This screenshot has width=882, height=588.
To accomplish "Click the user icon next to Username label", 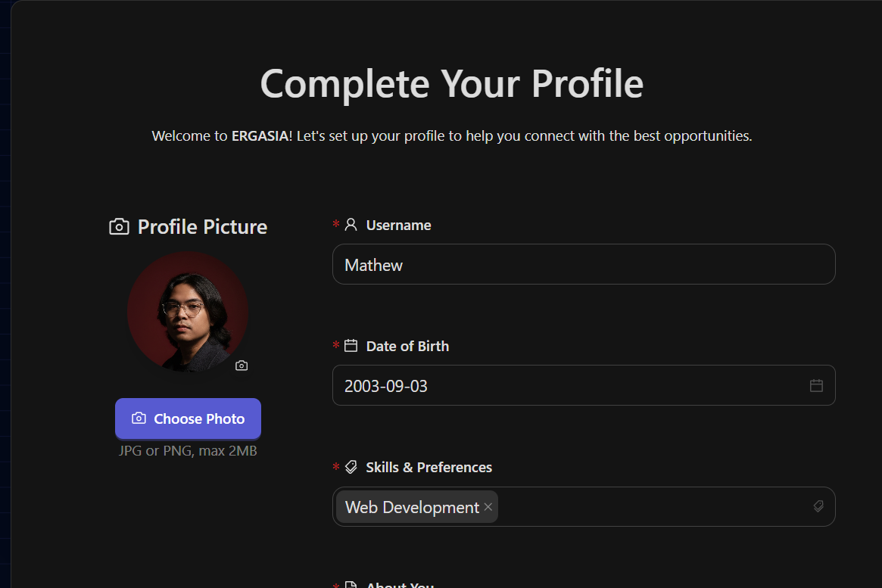I will (351, 225).
